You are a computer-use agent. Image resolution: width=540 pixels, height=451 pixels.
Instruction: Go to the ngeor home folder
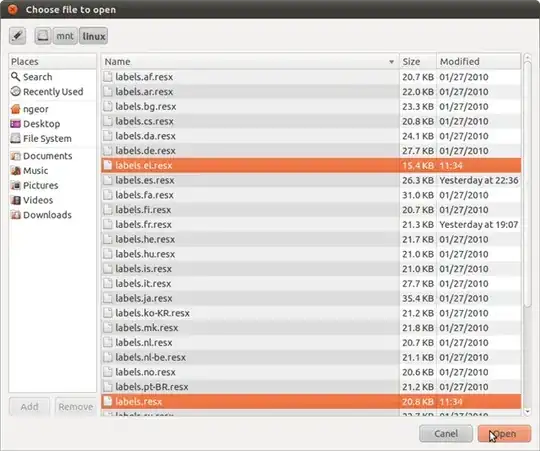[53, 109]
